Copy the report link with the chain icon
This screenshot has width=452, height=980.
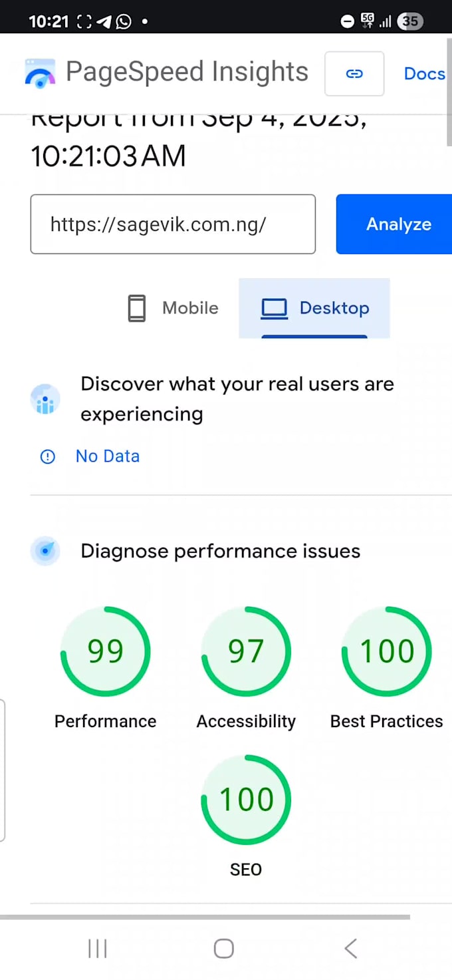point(354,73)
